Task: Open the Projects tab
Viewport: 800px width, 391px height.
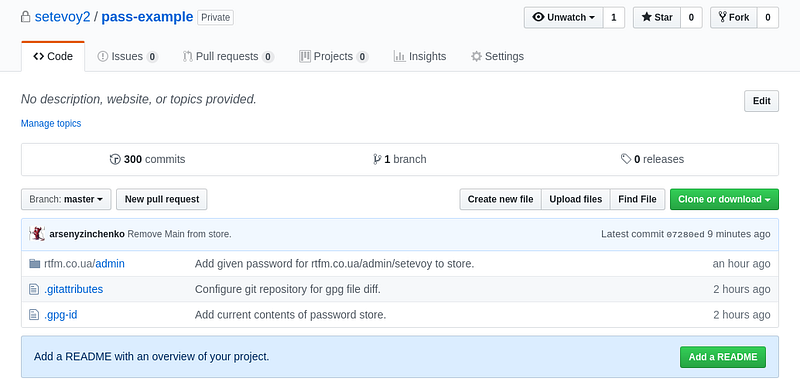Action: (334, 56)
